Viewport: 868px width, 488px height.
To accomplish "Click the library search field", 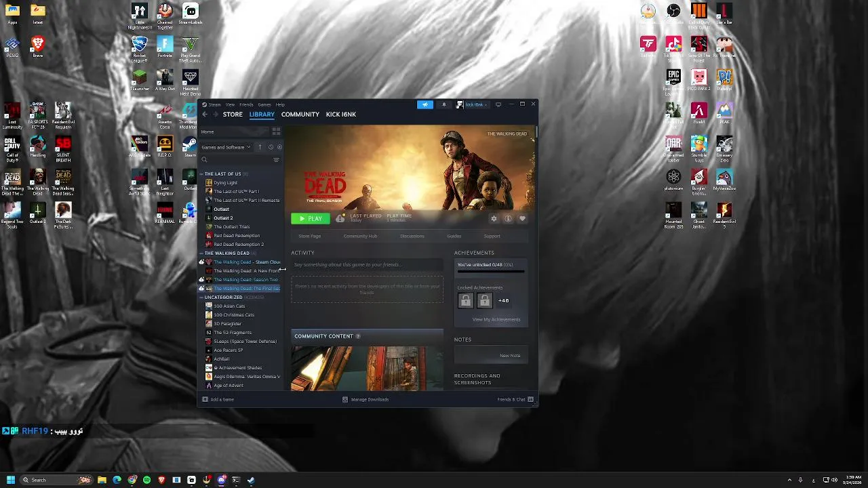I will point(235,160).
